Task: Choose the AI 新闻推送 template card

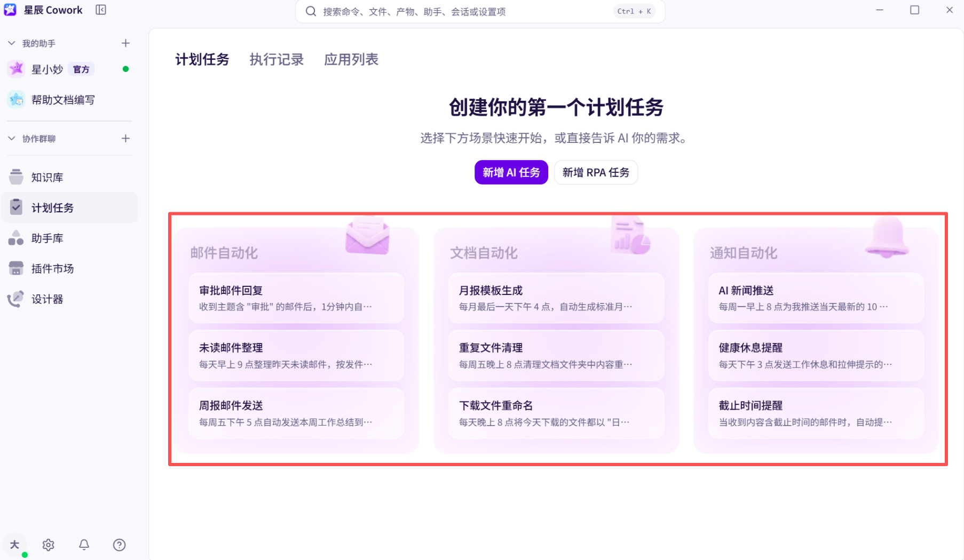Action: [816, 298]
